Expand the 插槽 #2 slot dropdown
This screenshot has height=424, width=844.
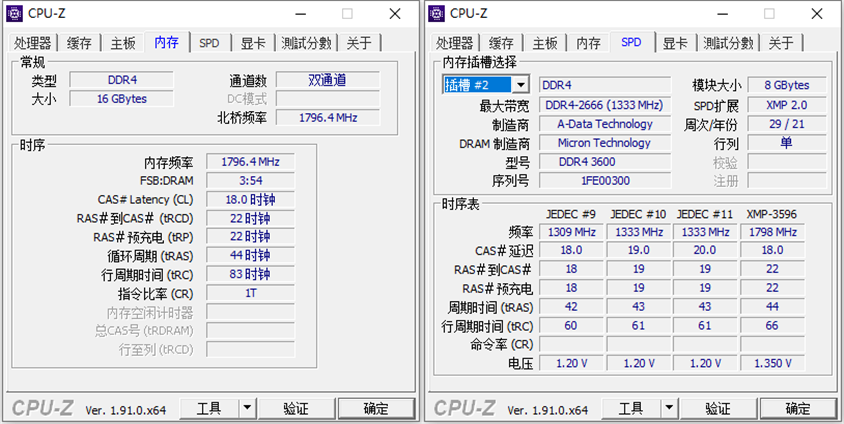click(x=521, y=85)
